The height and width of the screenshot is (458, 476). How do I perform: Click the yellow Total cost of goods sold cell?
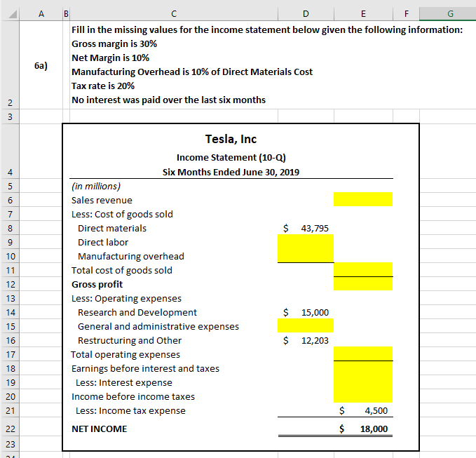point(363,270)
